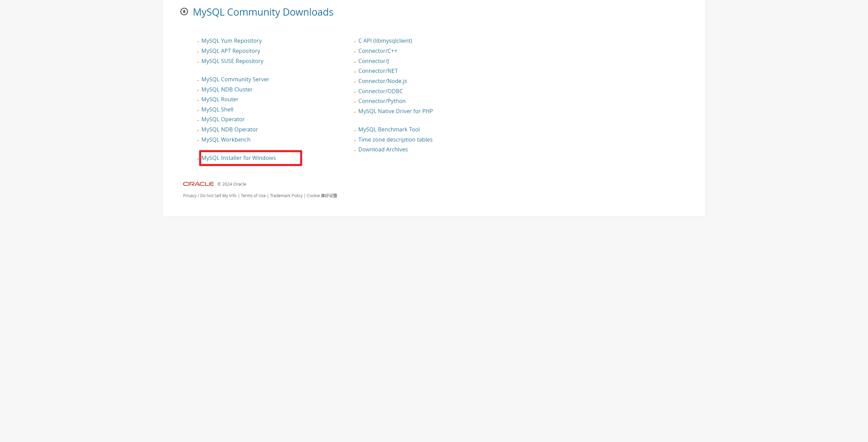Visit MySQL NDB Cluster link

(227, 90)
